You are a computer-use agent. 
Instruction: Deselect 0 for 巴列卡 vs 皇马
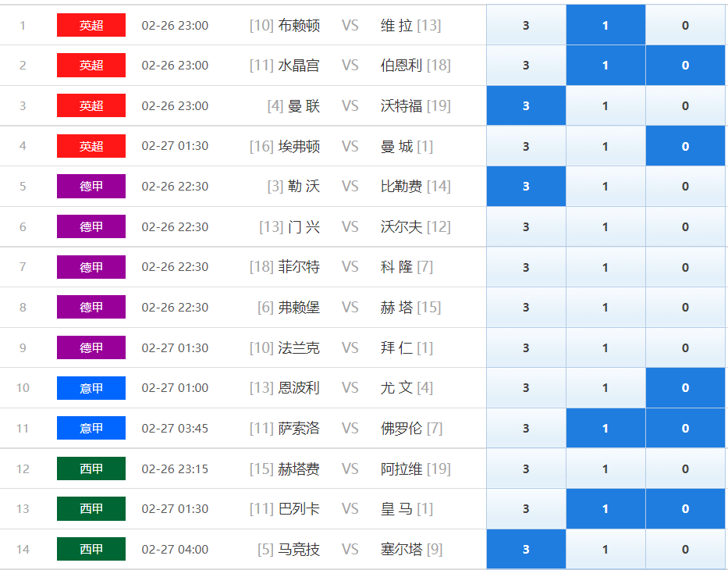(x=685, y=508)
